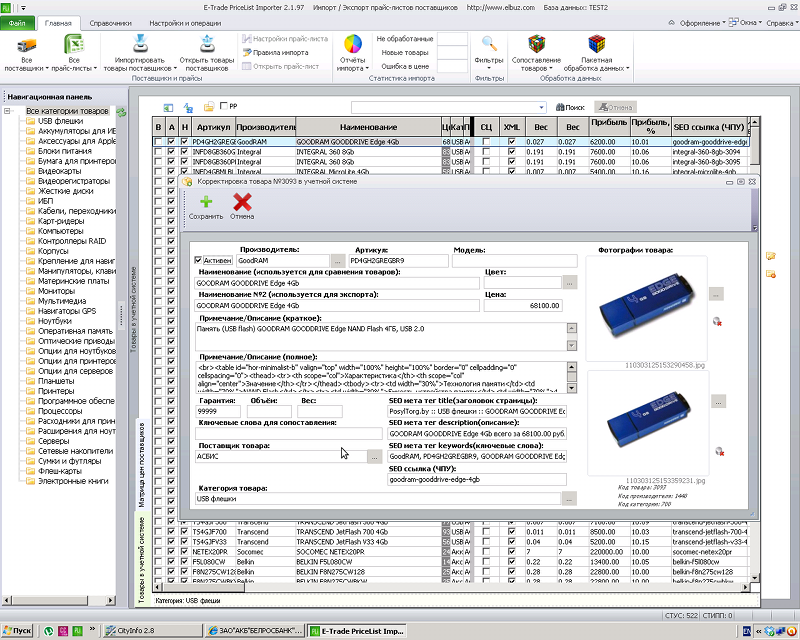Screen dimensions: 800x640
Task: Sort by Наименование column header
Action: point(368,127)
